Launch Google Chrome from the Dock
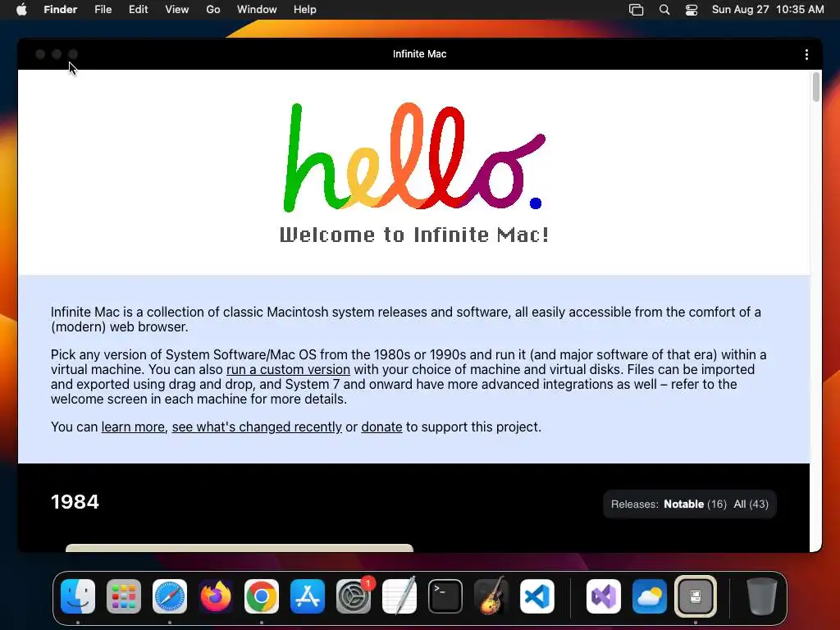 [262, 596]
